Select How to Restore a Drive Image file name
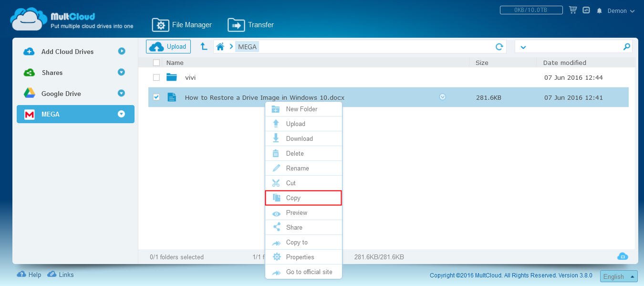Screen dimensions: 644x286 pyautogui.click(x=265, y=97)
